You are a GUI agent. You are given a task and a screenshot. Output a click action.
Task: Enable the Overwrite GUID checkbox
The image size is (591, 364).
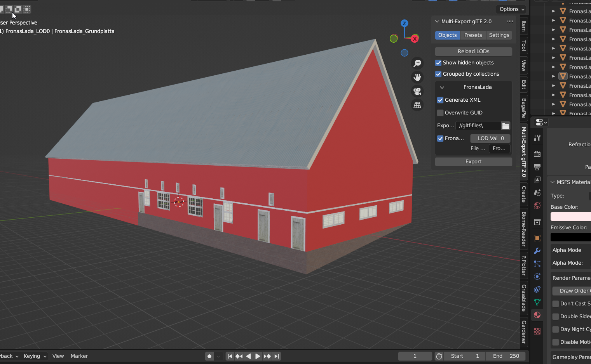pos(440,113)
